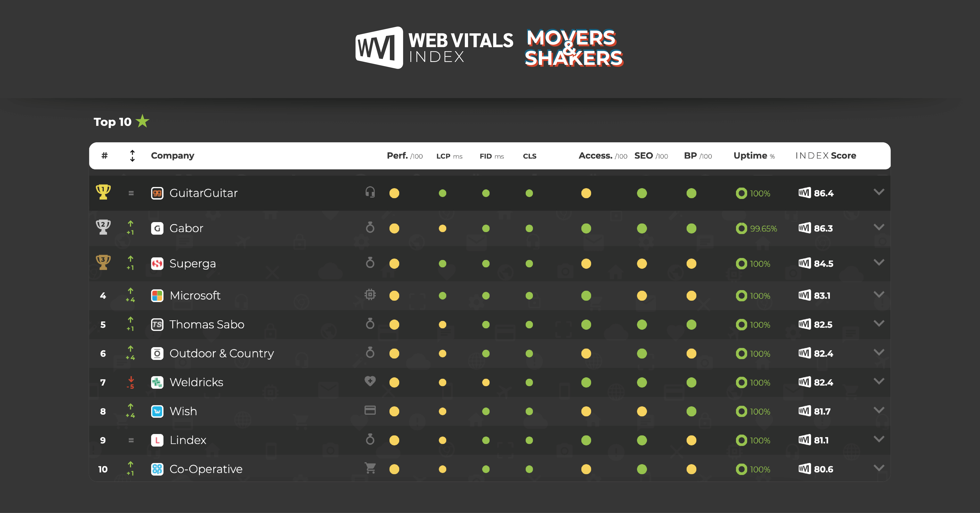The width and height of the screenshot is (980, 513).
Task: Sort by the # rank column header
Action: [x=105, y=156]
